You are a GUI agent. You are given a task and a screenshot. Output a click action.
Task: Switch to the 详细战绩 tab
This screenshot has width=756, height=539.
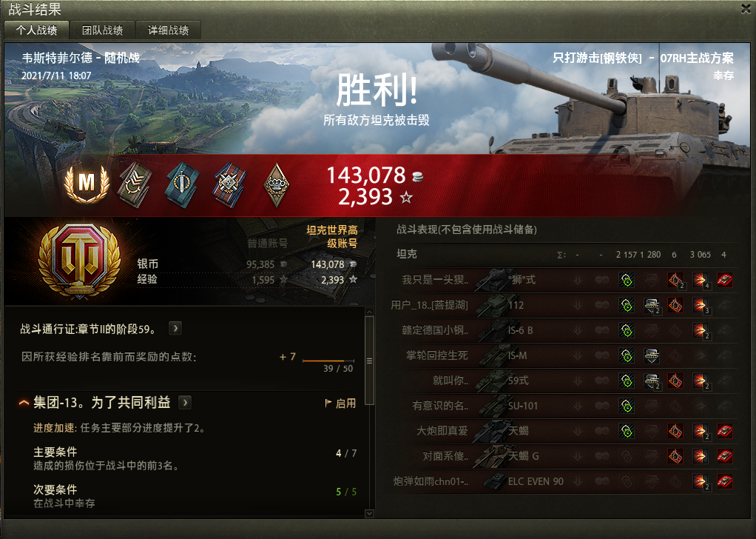pyautogui.click(x=168, y=30)
